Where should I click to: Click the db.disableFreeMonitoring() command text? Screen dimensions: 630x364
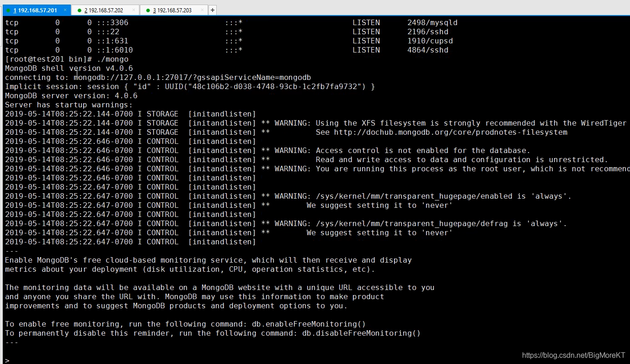(x=361, y=333)
